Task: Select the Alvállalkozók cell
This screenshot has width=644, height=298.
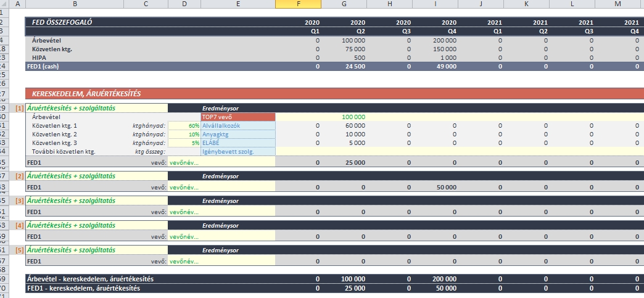Action: point(238,125)
